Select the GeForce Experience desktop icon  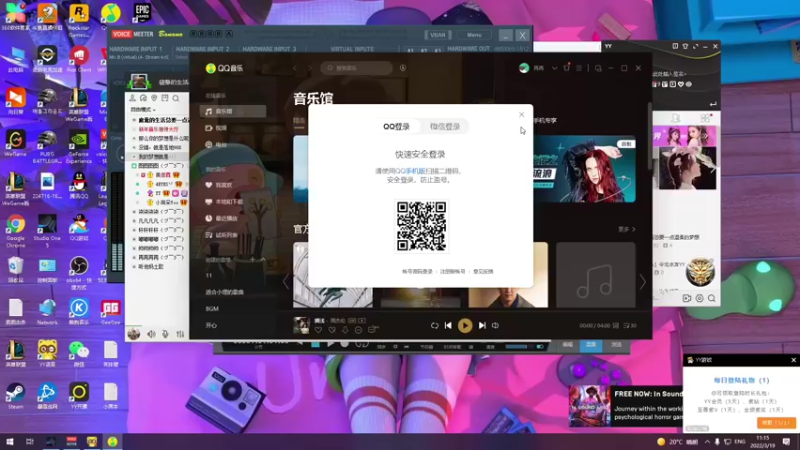tap(79, 148)
